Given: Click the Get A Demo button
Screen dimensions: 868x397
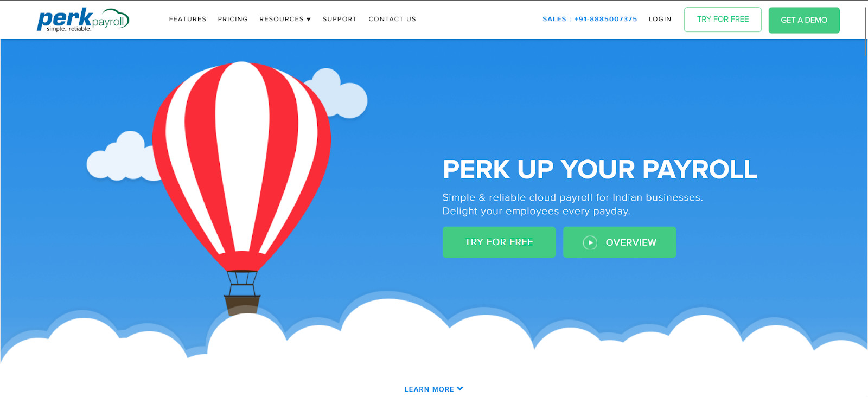Looking at the screenshot, I should tap(804, 20).
